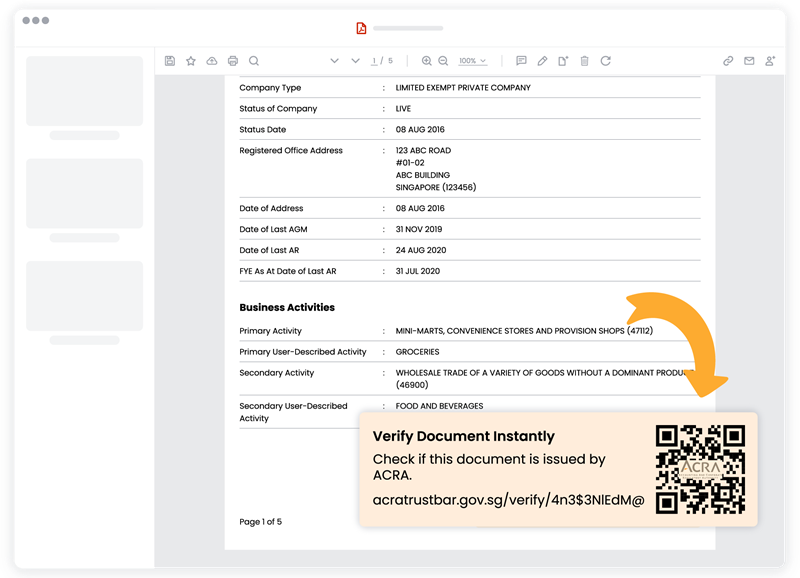Save the PDF document
Screen dimensions: 800x578
tap(170, 61)
